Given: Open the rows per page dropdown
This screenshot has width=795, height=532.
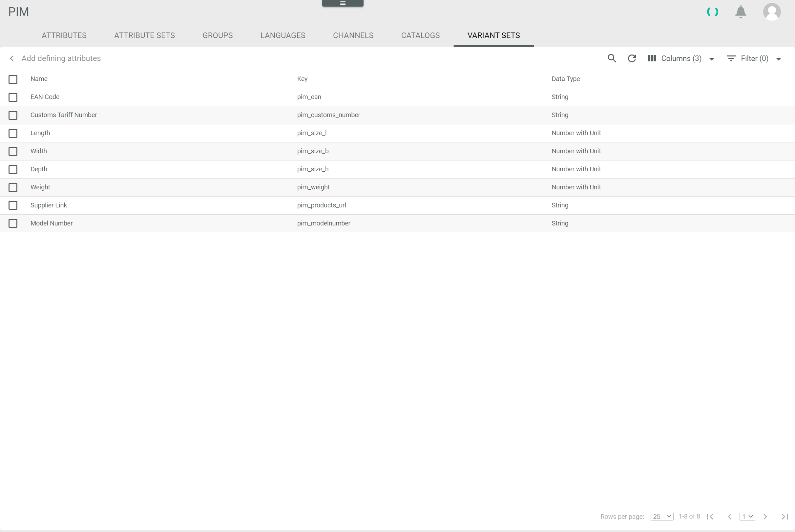Looking at the screenshot, I should pyautogui.click(x=662, y=516).
